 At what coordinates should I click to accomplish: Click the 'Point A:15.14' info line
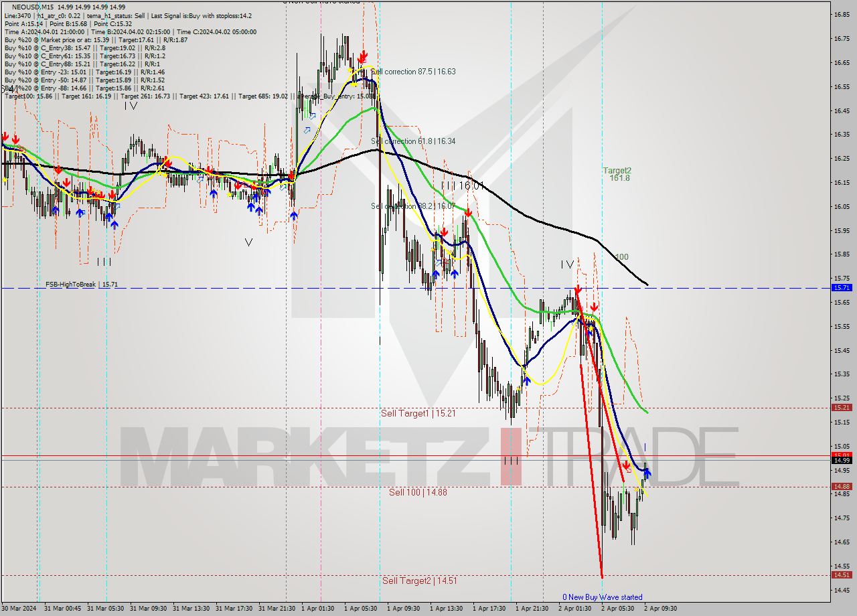[x=68, y=23]
